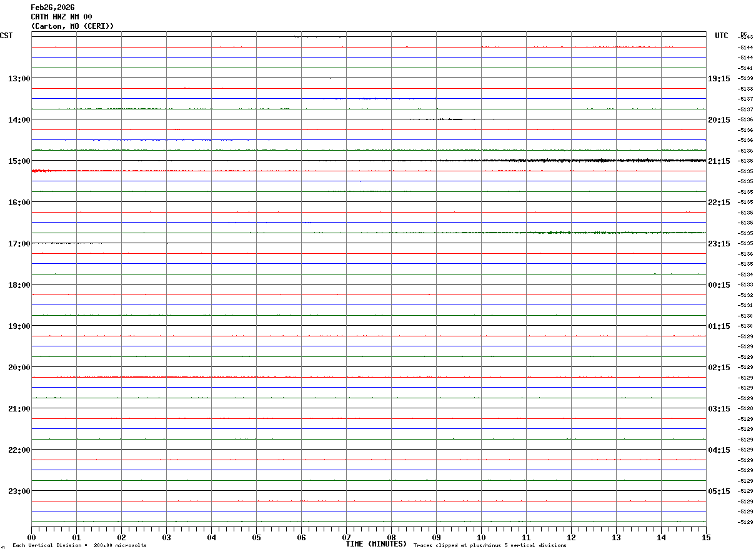Select the 23:00 CST time label
The image size is (756, 554).
[19, 491]
